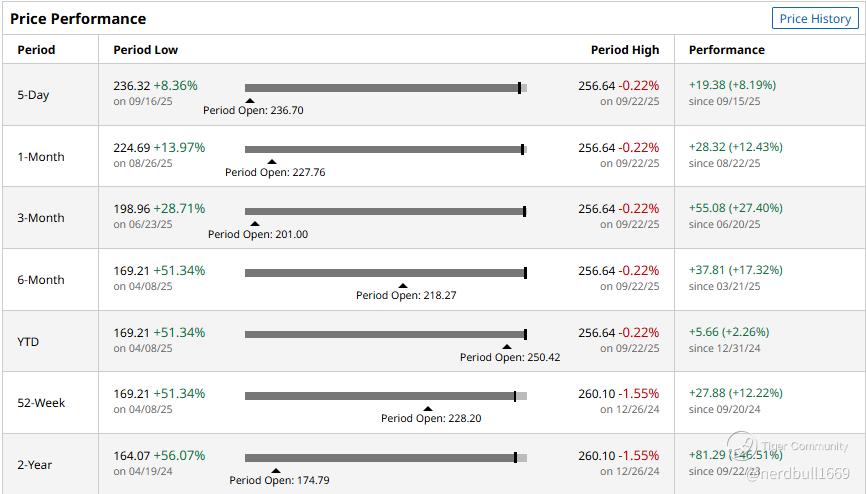Click the 6-Month Period Open triangle marker
Viewport: 866px width, 494px height.
(x=403, y=286)
